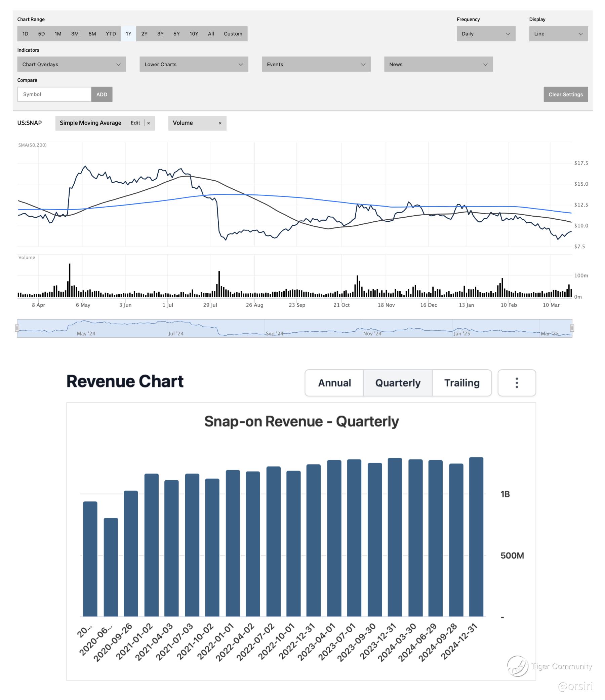
Task: Edit the Simple Moving Average settings
Action: coord(135,123)
